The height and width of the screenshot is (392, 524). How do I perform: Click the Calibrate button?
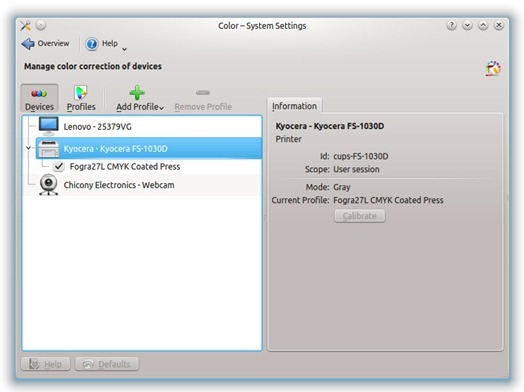pos(360,216)
